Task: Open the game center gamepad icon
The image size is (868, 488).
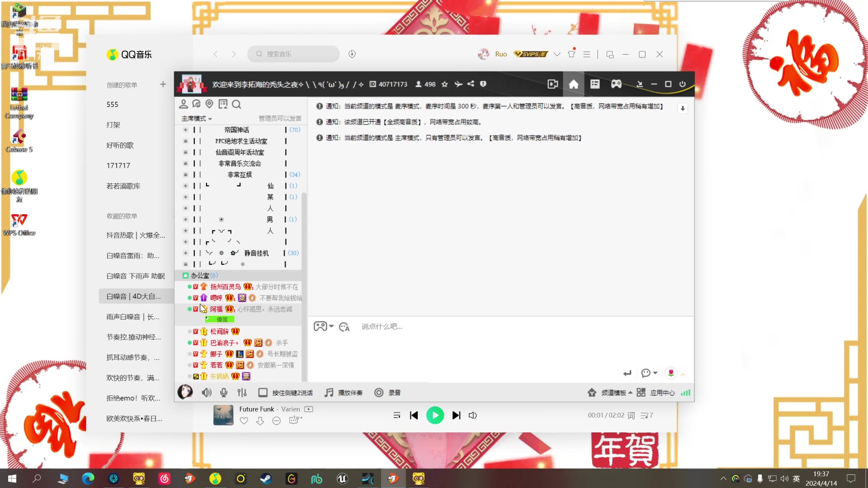Action: 616,84
